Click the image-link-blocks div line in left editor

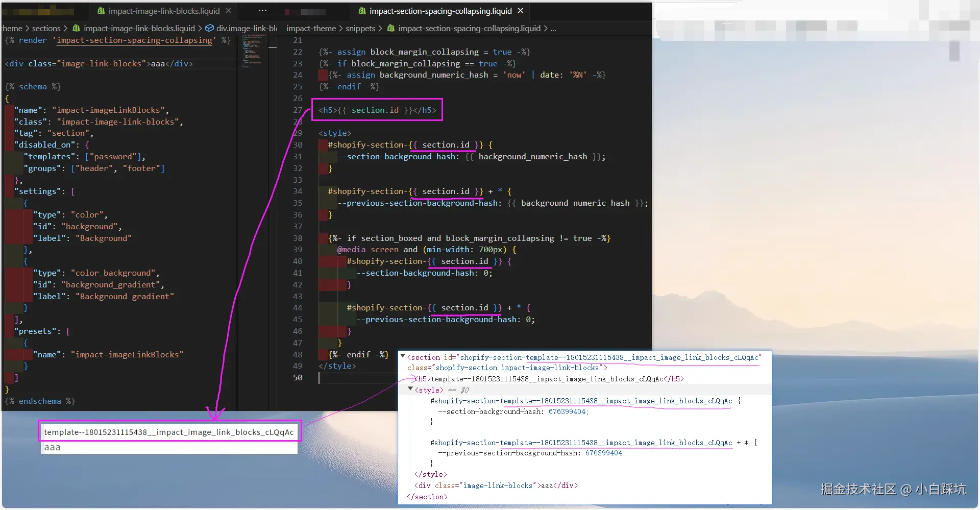99,64
